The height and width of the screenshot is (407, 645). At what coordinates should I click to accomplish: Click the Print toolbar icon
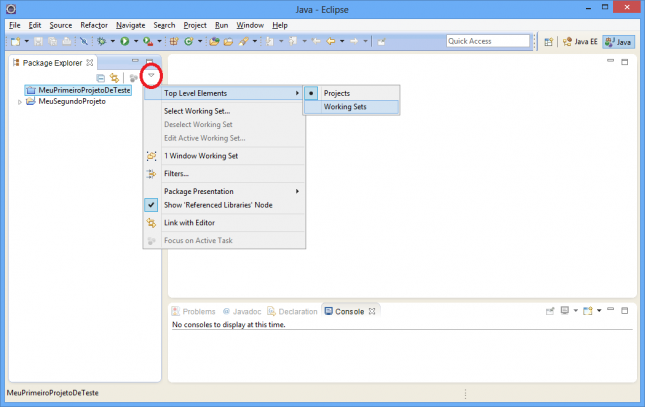(x=67, y=41)
